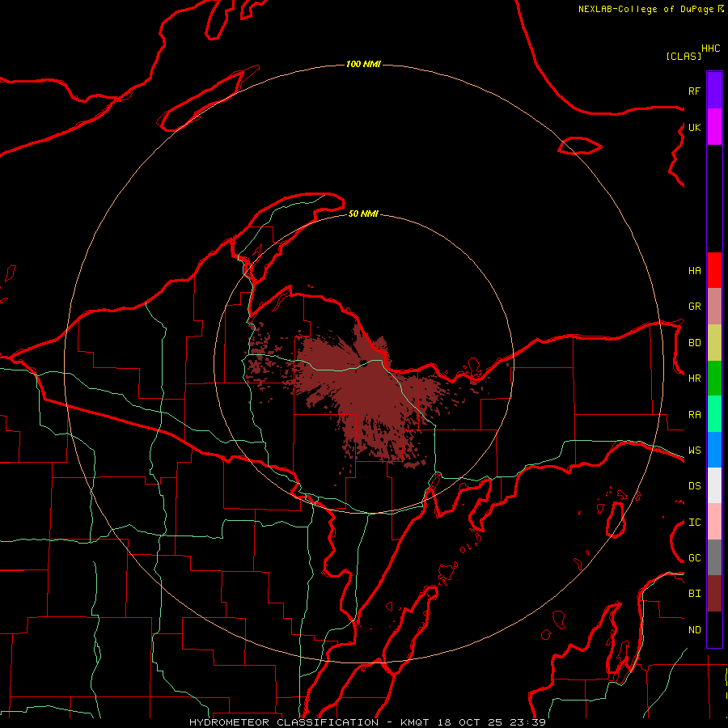This screenshot has height=728, width=728.
Task: Click the [CLAS] legend heading
Action: pyautogui.click(x=684, y=56)
